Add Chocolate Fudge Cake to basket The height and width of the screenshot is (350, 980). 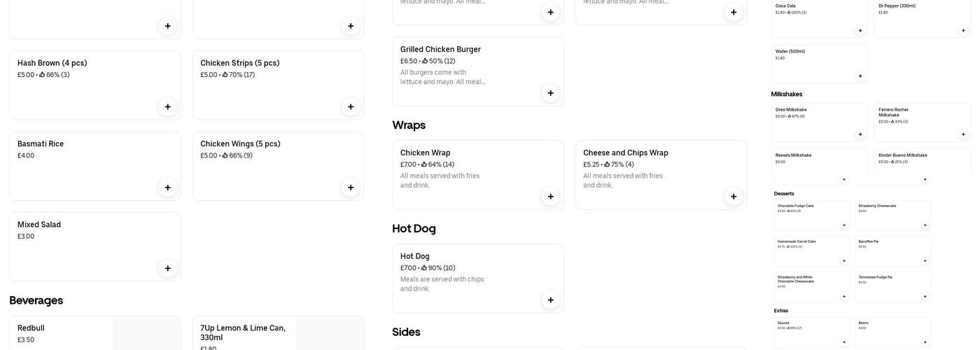tap(844, 225)
